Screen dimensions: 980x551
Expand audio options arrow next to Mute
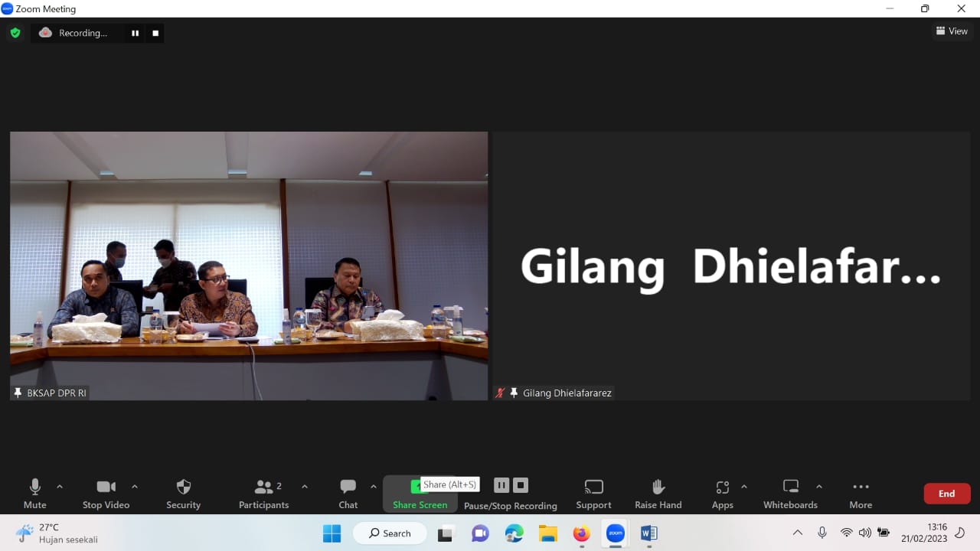(60, 487)
